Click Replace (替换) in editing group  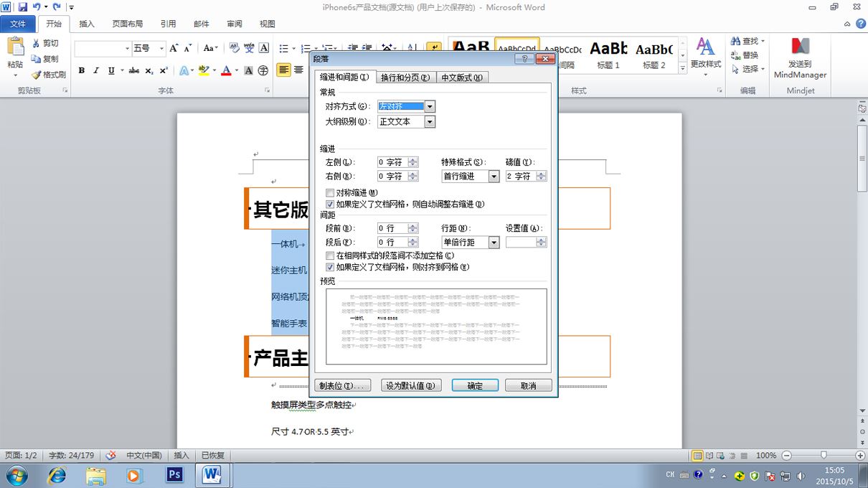point(744,55)
